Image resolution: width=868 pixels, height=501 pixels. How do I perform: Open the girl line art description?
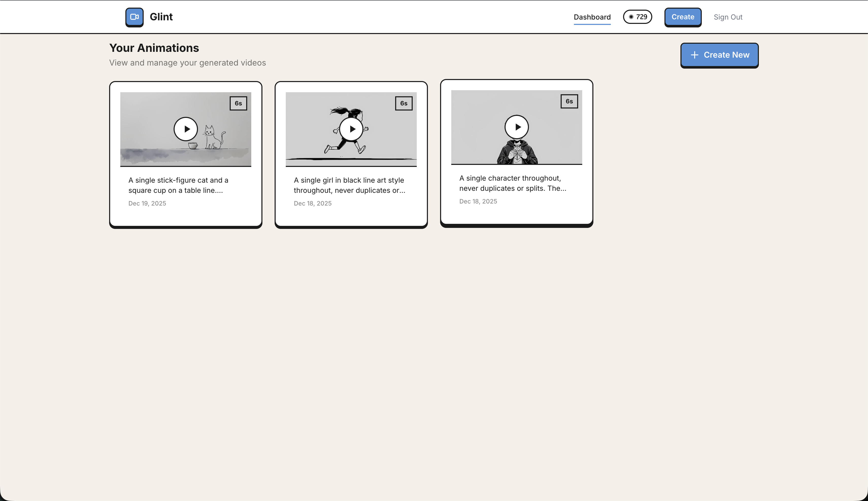point(349,185)
